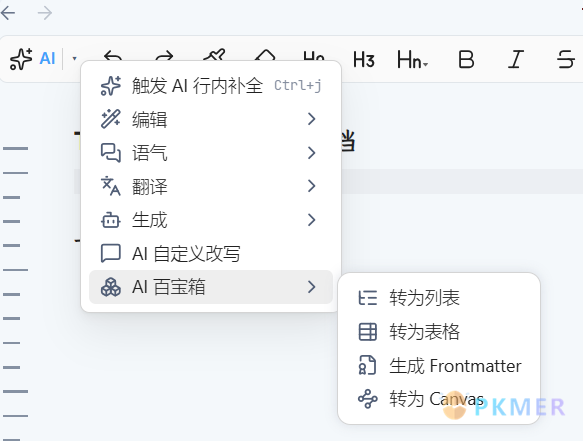Click the file icon beside 生成 Frontmatter
583x441 pixels.
(367, 365)
